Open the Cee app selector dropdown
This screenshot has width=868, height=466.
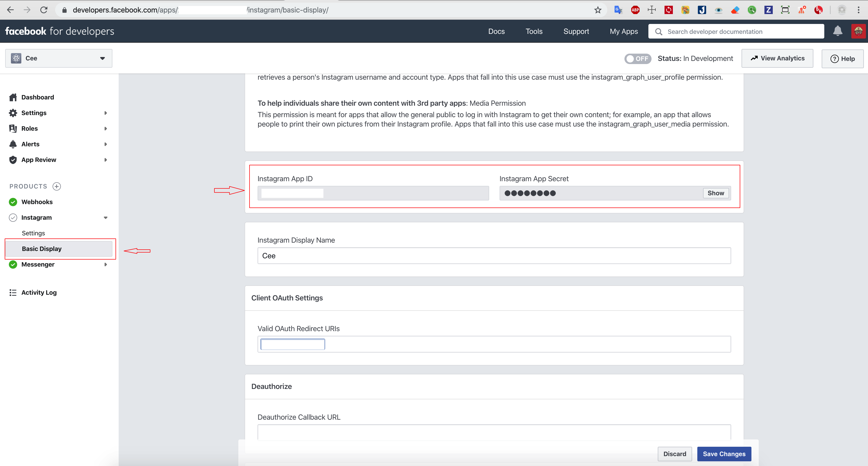click(x=59, y=58)
